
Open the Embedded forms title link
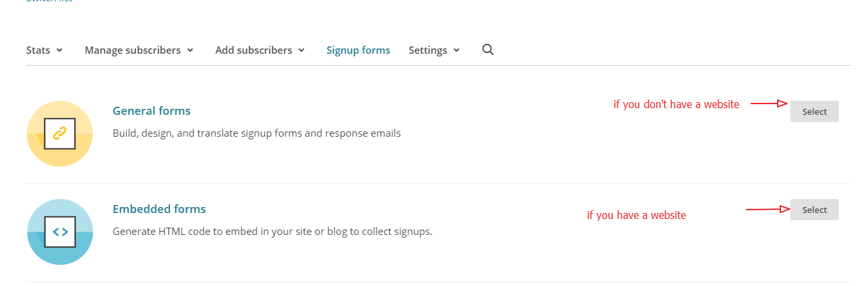point(159,209)
